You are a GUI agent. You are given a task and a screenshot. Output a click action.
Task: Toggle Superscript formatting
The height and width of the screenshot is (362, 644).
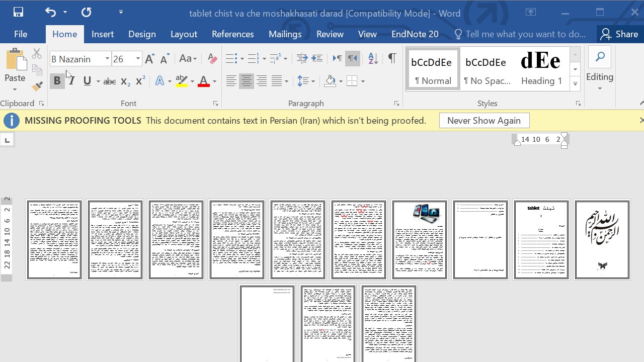140,81
